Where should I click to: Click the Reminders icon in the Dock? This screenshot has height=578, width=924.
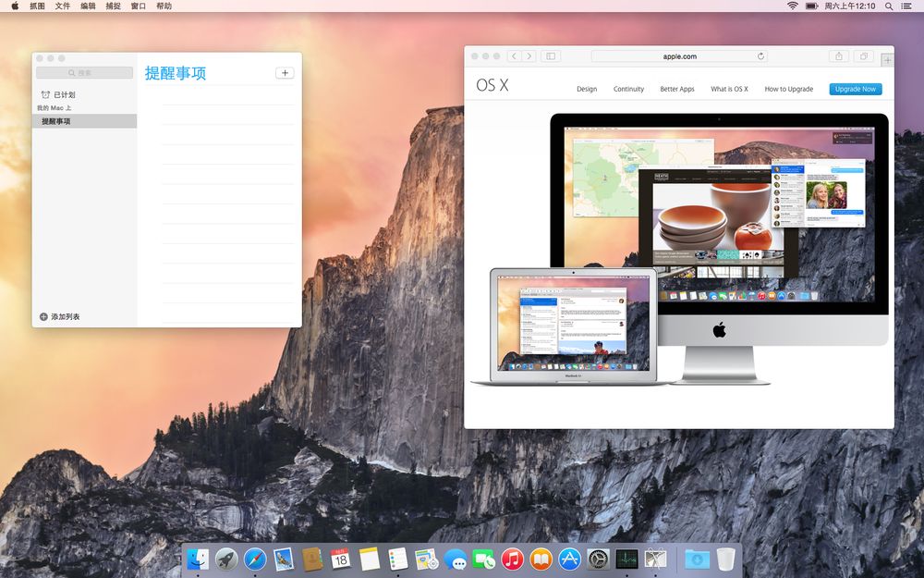tap(397, 560)
